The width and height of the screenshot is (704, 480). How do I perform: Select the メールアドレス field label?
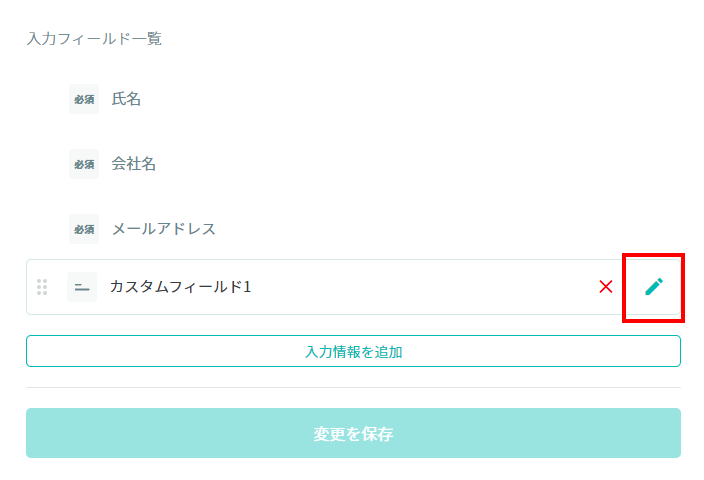click(164, 229)
